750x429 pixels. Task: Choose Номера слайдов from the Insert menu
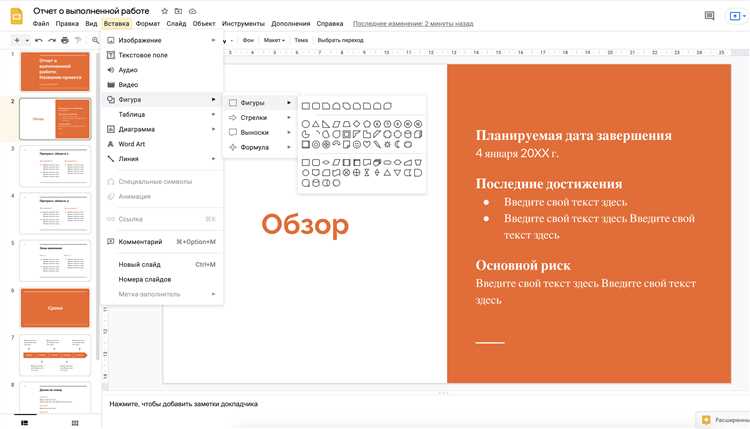point(162,279)
